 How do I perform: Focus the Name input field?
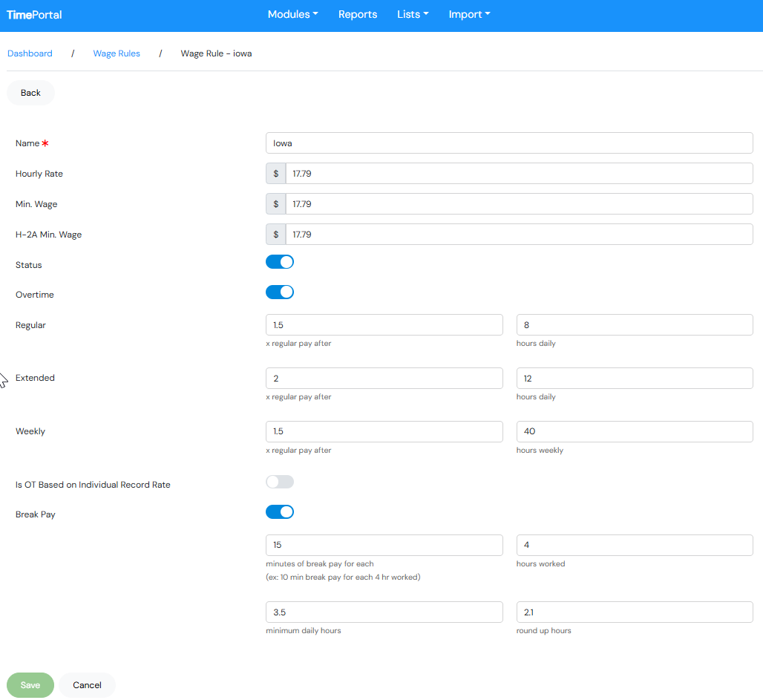click(509, 143)
